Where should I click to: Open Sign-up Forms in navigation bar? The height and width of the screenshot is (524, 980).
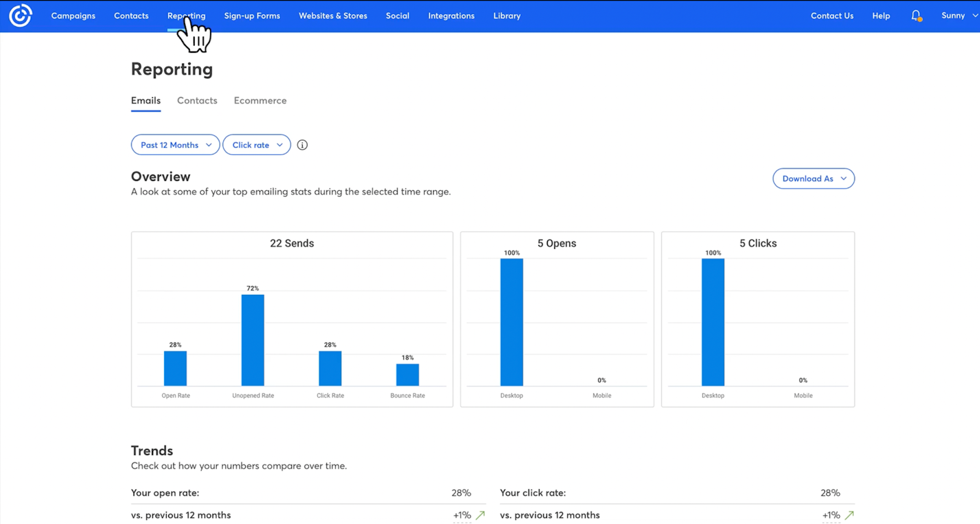click(x=252, y=16)
